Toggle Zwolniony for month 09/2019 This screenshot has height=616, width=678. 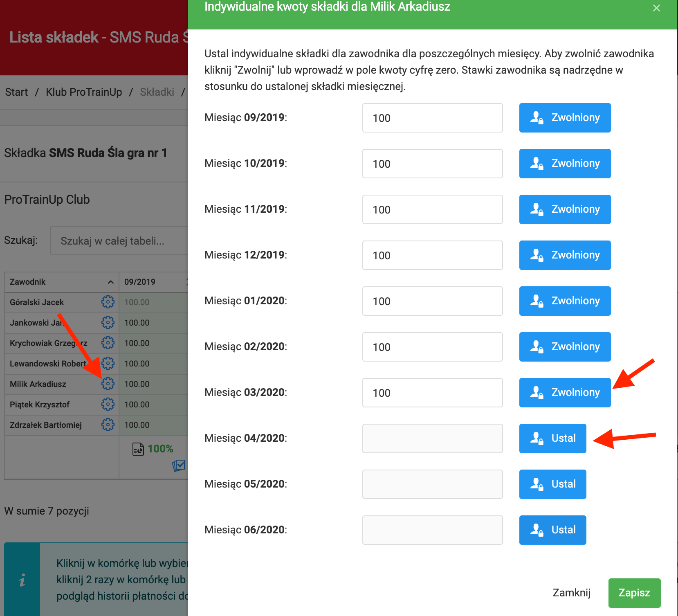click(x=565, y=118)
